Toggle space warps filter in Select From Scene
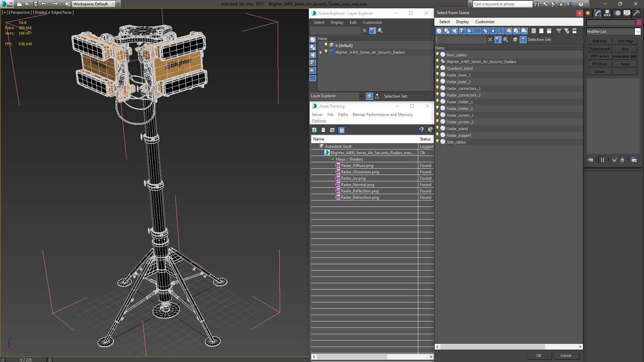644x362 pixels. click(478, 31)
